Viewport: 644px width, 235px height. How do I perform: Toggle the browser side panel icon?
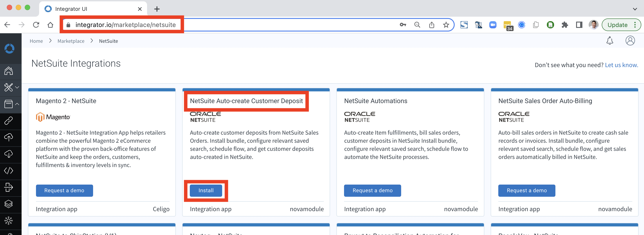[579, 25]
